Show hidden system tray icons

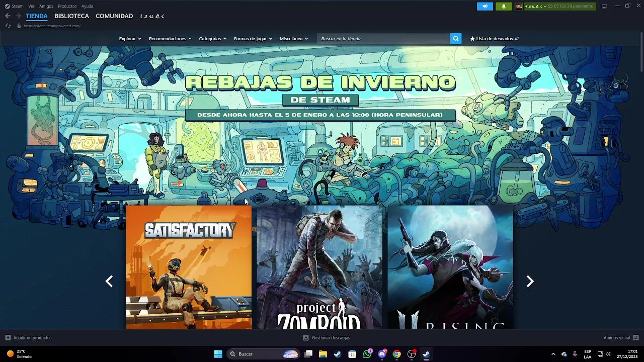click(553, 354)
